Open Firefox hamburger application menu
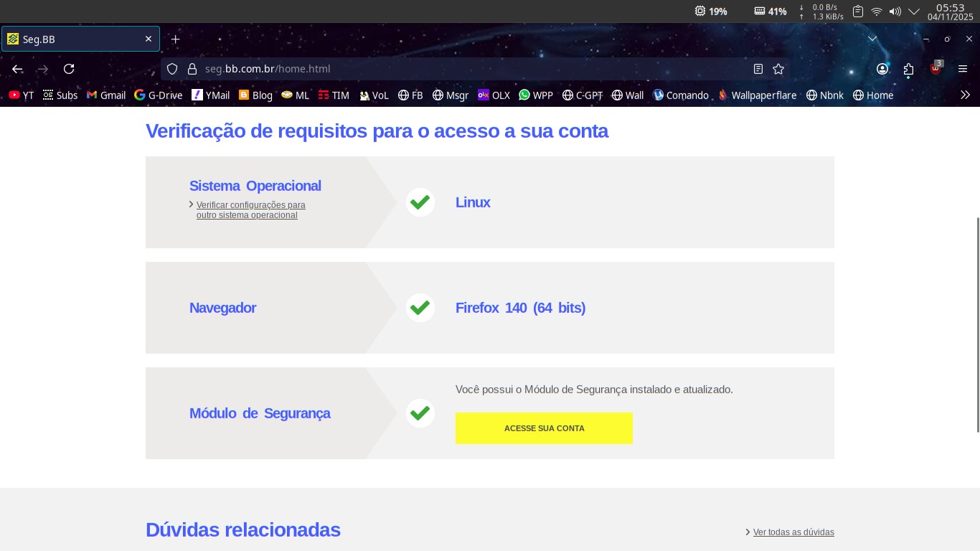Viewport: 980px width, 551px height. (963, 69)
